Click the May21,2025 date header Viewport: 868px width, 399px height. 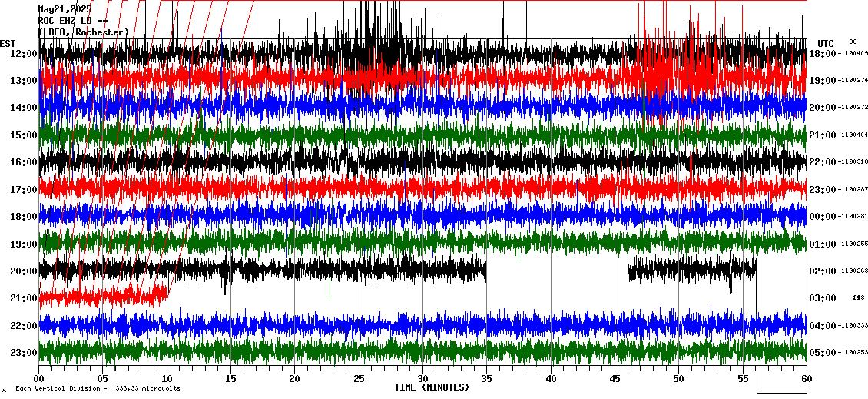(x=65, y=9)
